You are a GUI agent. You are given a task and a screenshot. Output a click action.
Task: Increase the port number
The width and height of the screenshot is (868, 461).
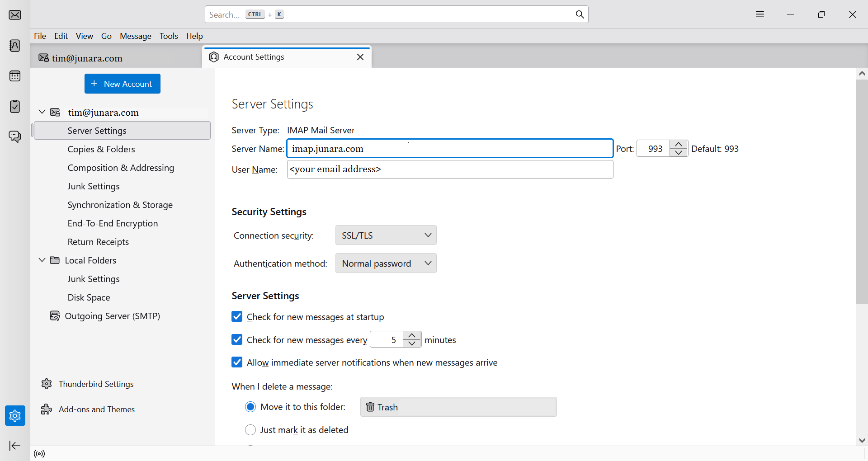pyautogui.click(x=679, y=144)
